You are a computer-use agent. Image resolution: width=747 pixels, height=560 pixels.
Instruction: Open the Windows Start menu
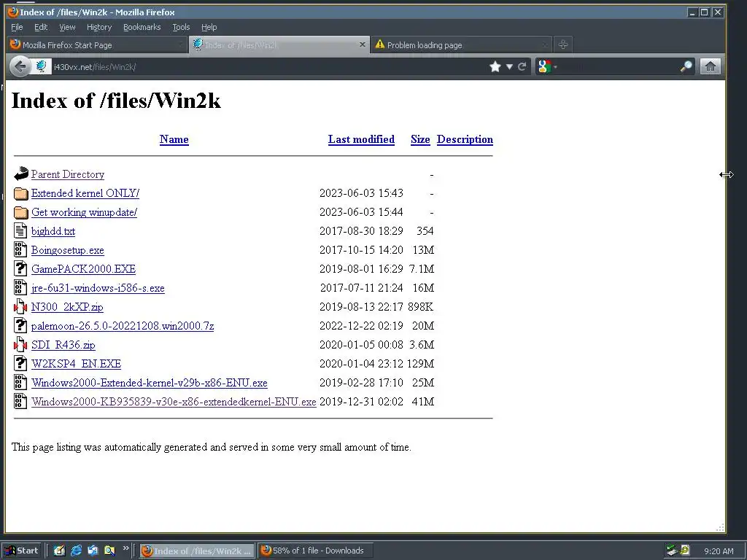[x=22, y=551]
